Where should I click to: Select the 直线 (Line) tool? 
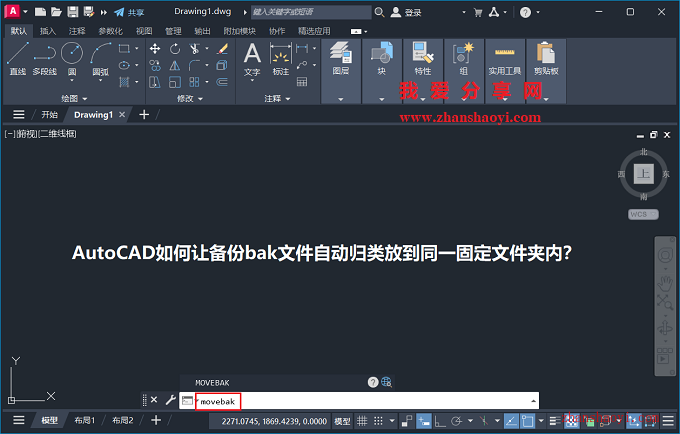[18, 59]
